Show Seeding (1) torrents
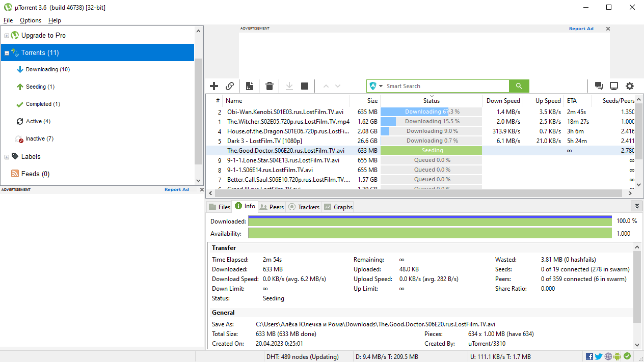 coord(40,87)
